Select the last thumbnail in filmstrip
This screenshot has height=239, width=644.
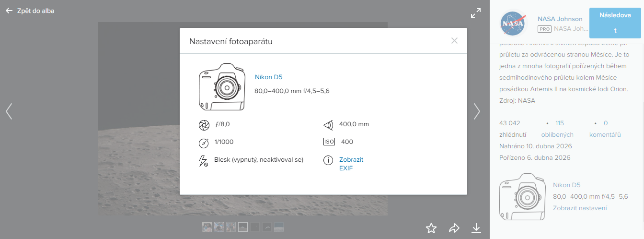(279, 227)
